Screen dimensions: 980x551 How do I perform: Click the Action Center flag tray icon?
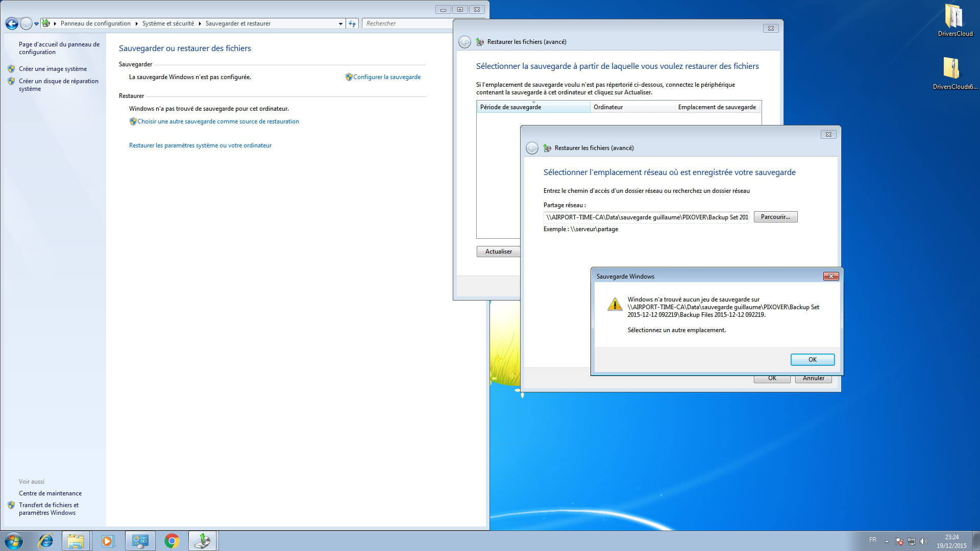coord(899,541)
